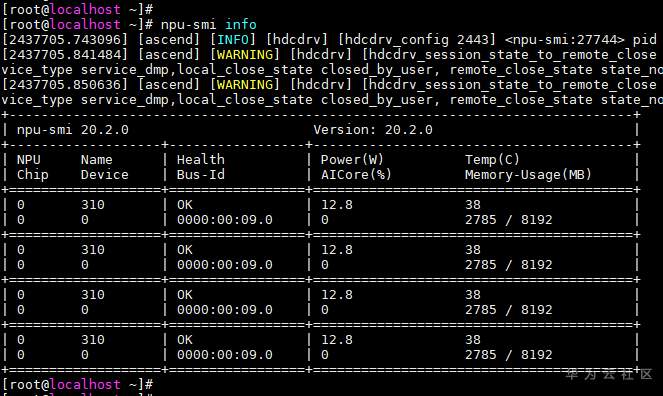Click the '[hdcdrv_config 2443]' log text
The image size is (663, 396).
pyautogui.click(x=416, y=40)
